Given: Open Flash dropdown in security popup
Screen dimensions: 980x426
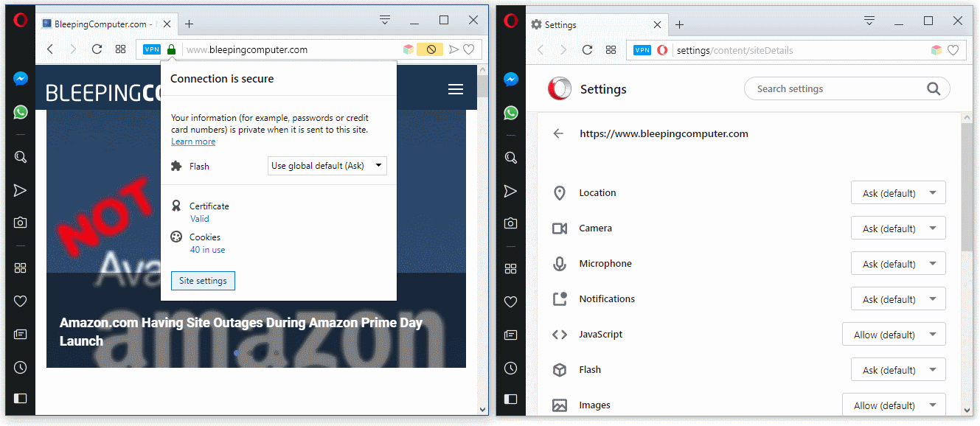Looking at the screenshot, I should pyautogui.click(x=327, y=166).
